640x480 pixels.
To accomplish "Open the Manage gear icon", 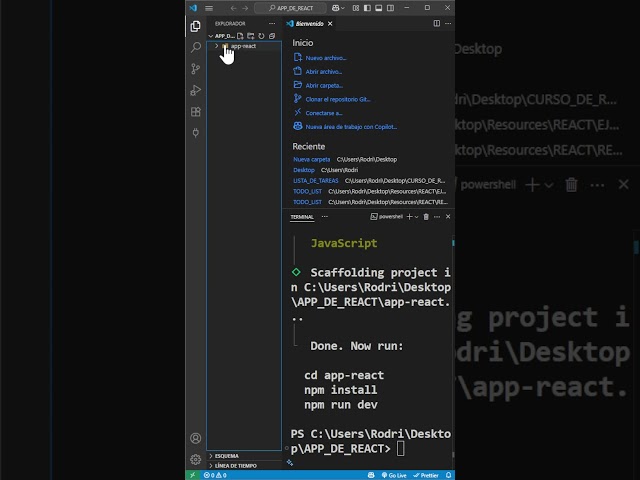I will 196,459.
